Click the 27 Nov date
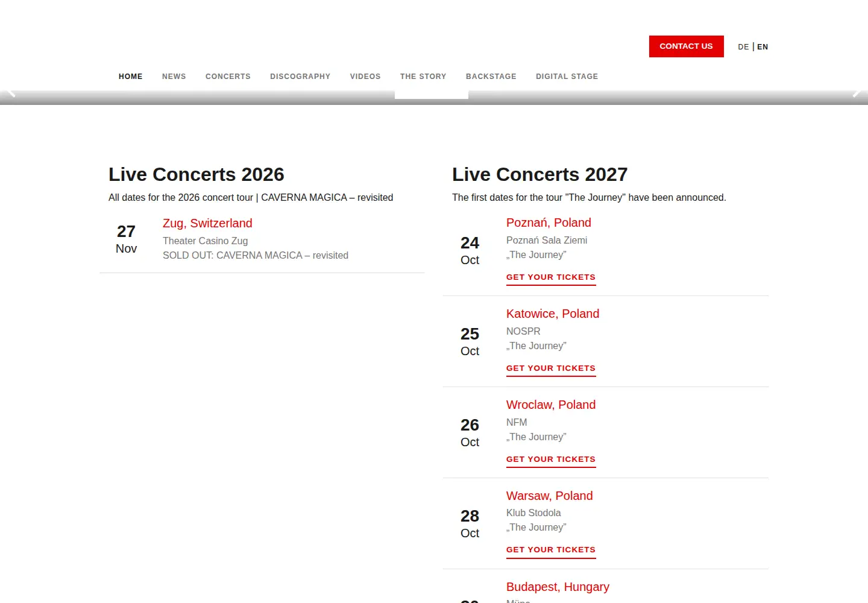 point(126,239)
